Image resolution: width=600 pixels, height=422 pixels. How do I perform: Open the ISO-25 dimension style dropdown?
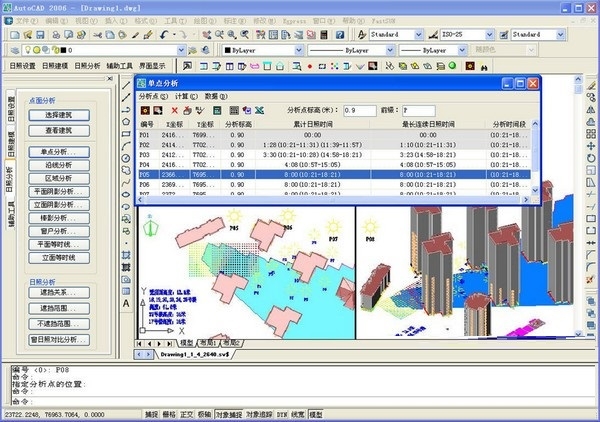click(489, 35)
